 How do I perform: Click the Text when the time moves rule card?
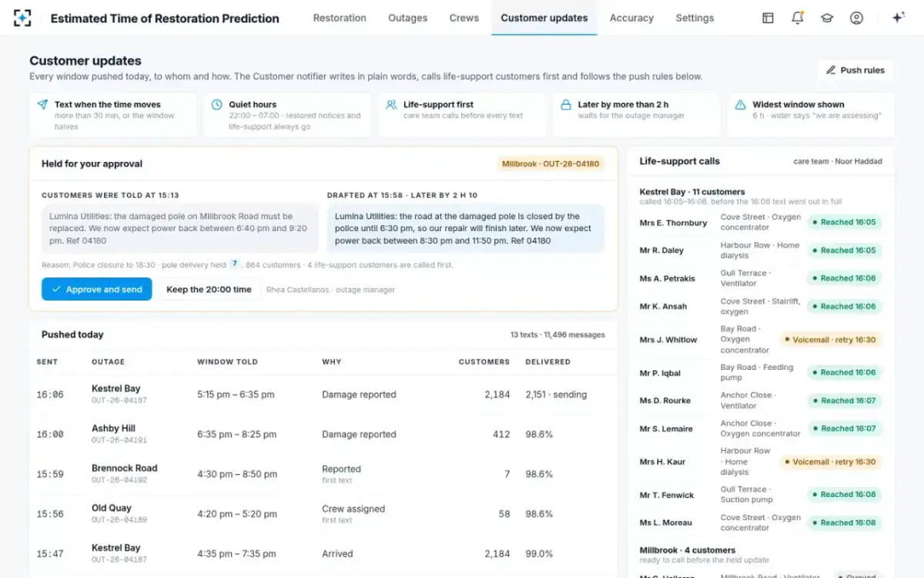[x=112, y=115]
